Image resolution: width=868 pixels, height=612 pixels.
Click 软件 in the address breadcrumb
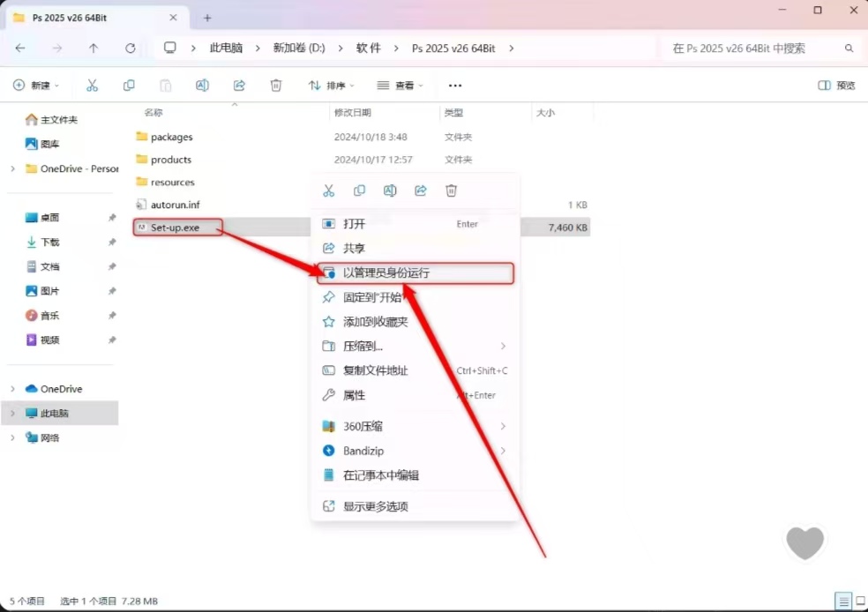click(x=368, y=49)
